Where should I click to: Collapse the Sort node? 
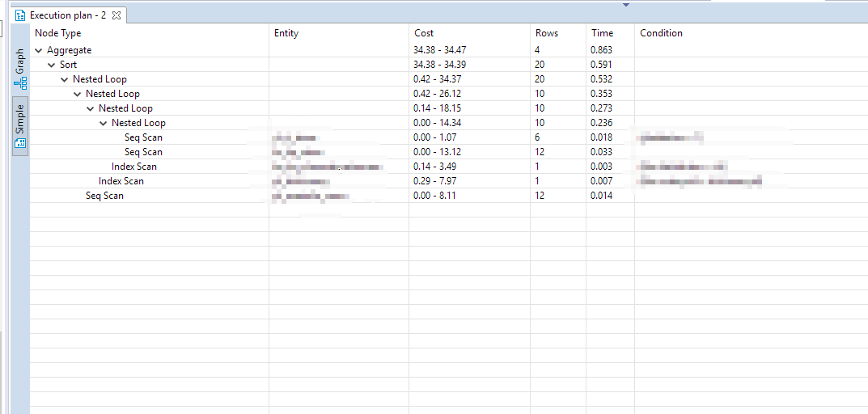52,65
